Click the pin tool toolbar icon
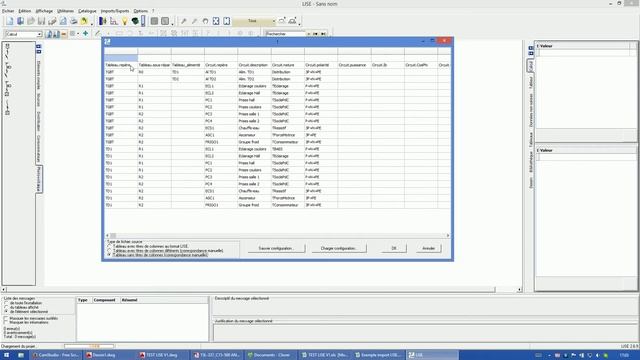The height and width of the screenshot is (360, 640). tap(184, 21)
